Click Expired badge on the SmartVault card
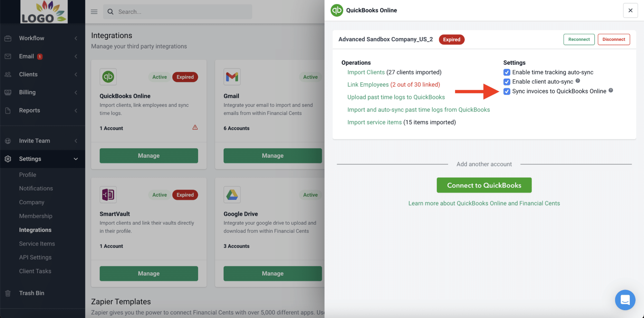Viewport: 644px width, 318px height. tap(185, 195)
